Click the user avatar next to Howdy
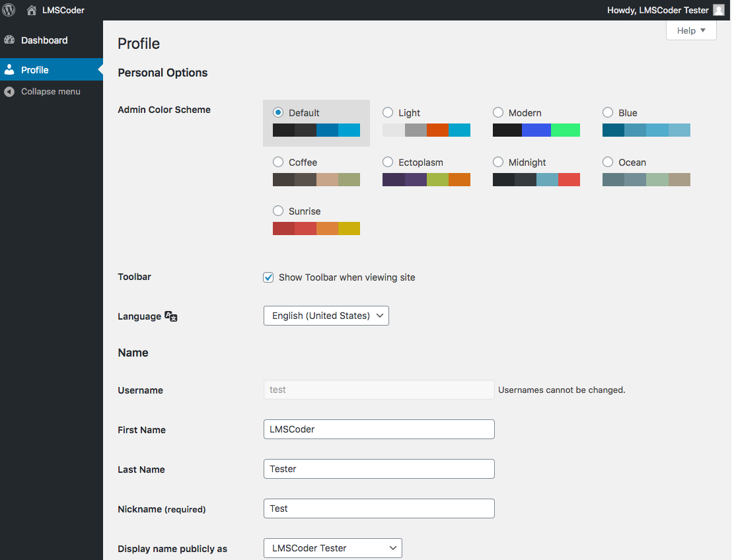The image size is (732, 560). click(x=719, y=10)
